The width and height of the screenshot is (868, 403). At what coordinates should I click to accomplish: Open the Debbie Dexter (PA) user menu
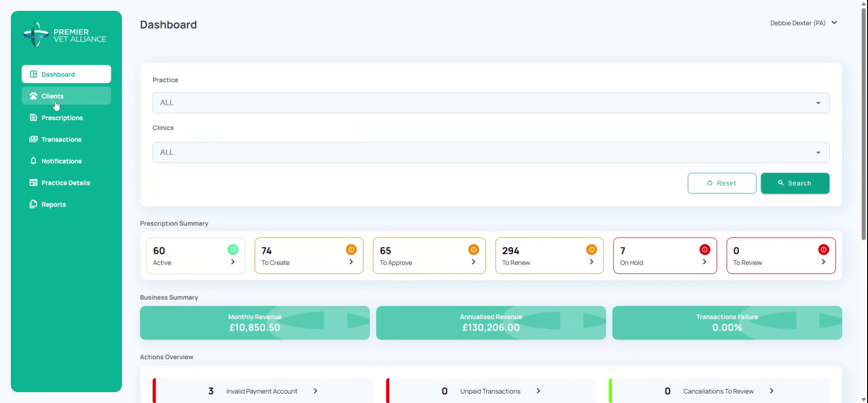(x=804, y=23)
